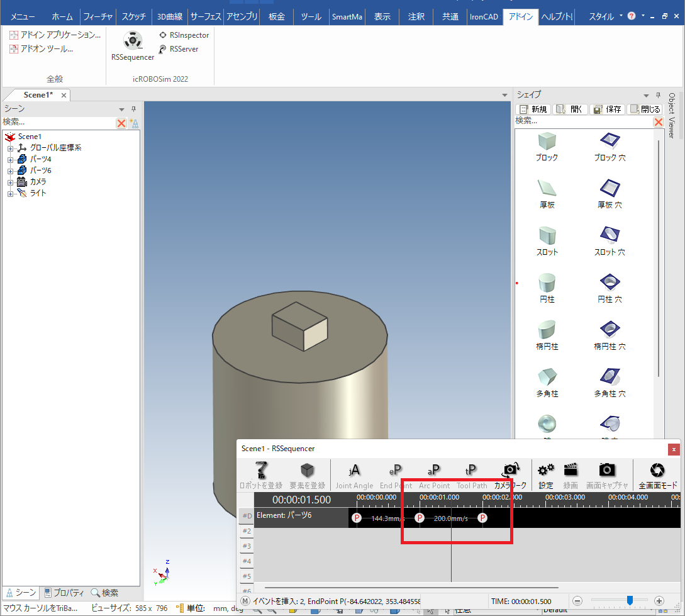
Task: Close the Scene1 document tab
Action: 64,95
